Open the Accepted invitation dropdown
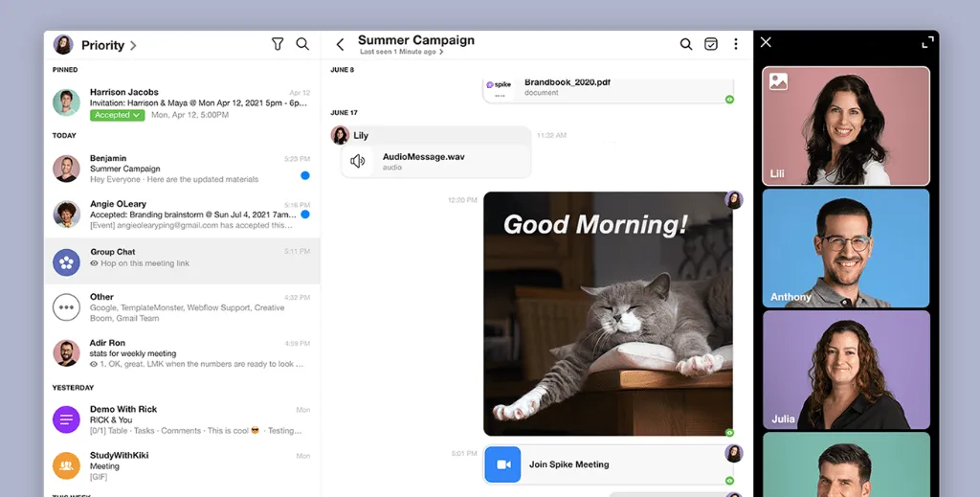This screenshot has height=497, width=980. (118, 115)
